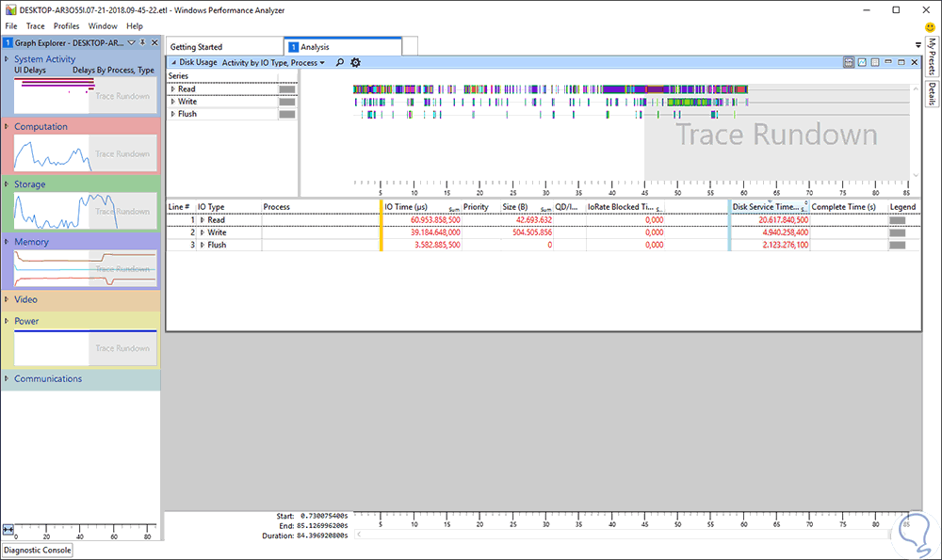Expand the Write series in legend
The width and height of the screenshot is (942, 560).
(x=173, y=102)
